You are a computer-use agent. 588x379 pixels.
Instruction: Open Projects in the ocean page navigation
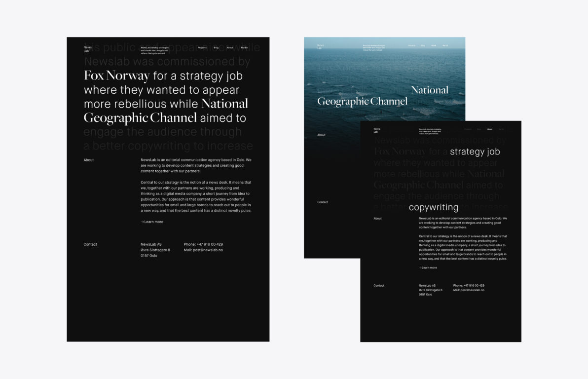(x=412, y=45)
